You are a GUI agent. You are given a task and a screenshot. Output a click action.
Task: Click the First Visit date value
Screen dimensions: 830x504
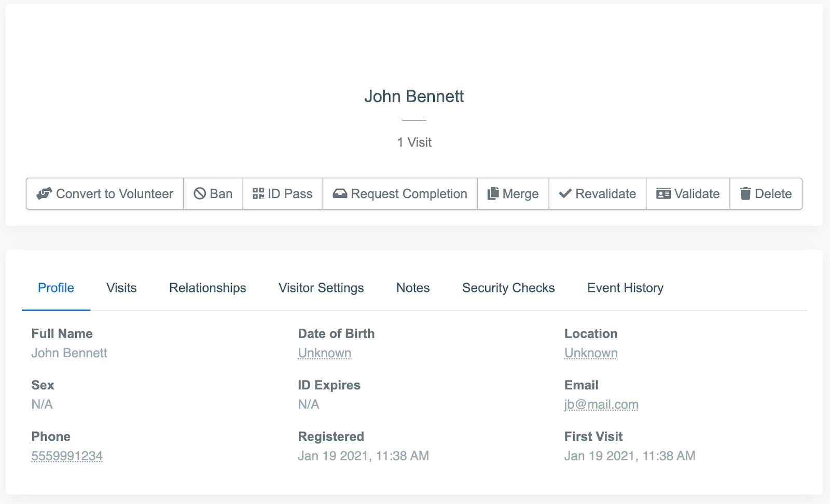[x=630, y=456]
